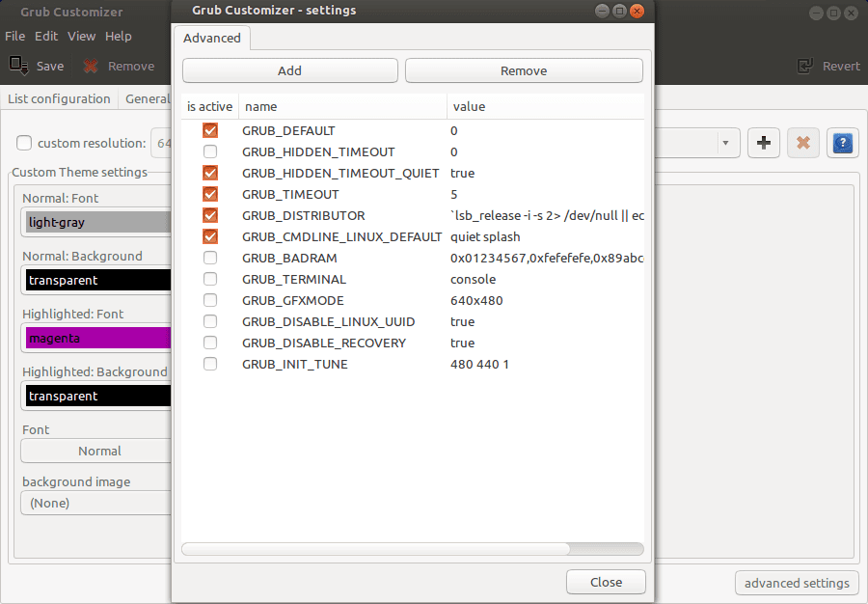Select 'quiet splash' value cell
Viewport: 868px width, 604px height.
point(546,236)
